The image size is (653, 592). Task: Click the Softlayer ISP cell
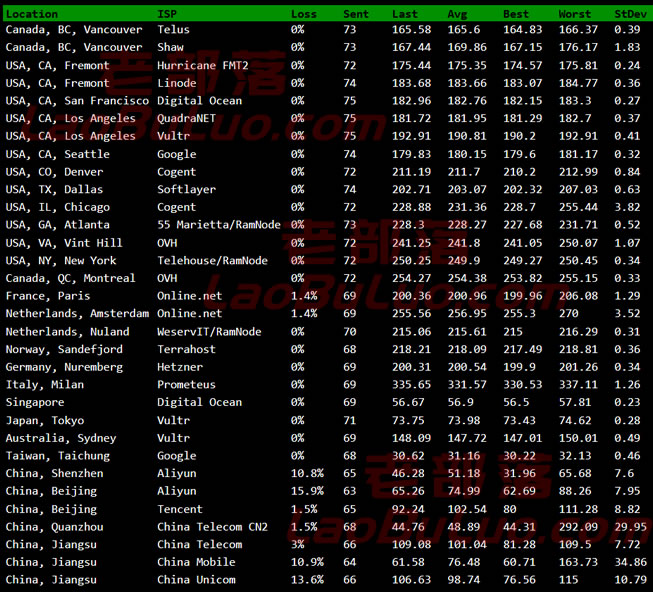pos(186,189)
